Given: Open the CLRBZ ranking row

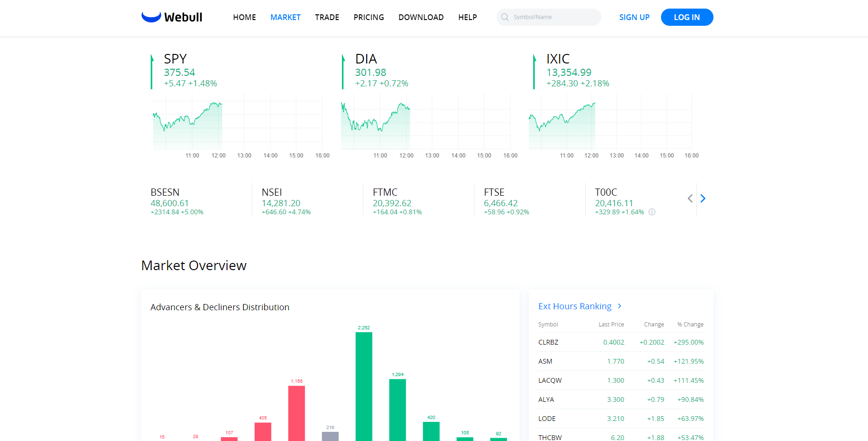Looking at the screenshot, I should [621, 342].
